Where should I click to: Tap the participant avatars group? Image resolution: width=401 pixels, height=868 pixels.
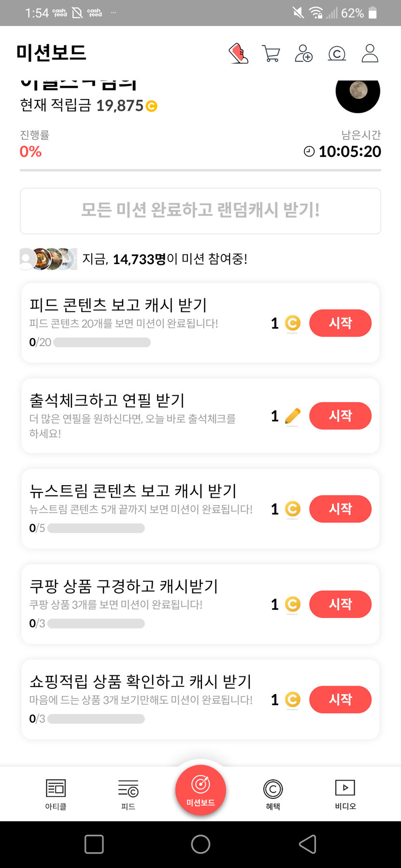click(x=48, y=259)
